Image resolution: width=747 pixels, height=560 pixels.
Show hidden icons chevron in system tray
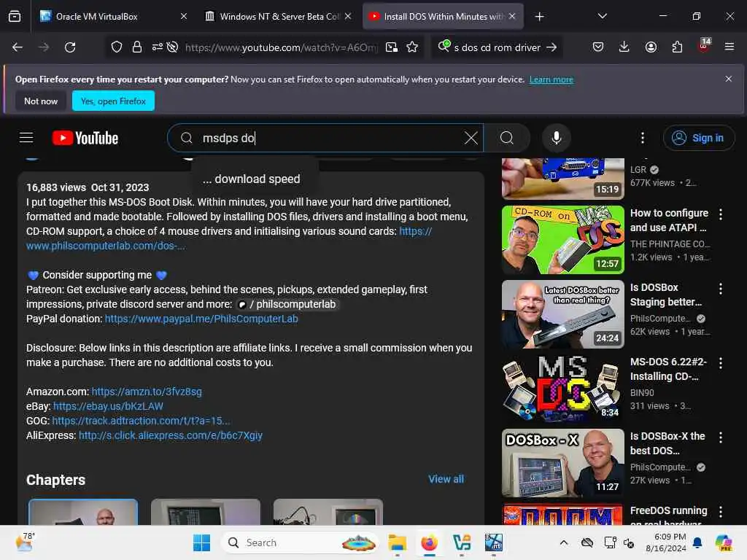[x=564, y=542]
